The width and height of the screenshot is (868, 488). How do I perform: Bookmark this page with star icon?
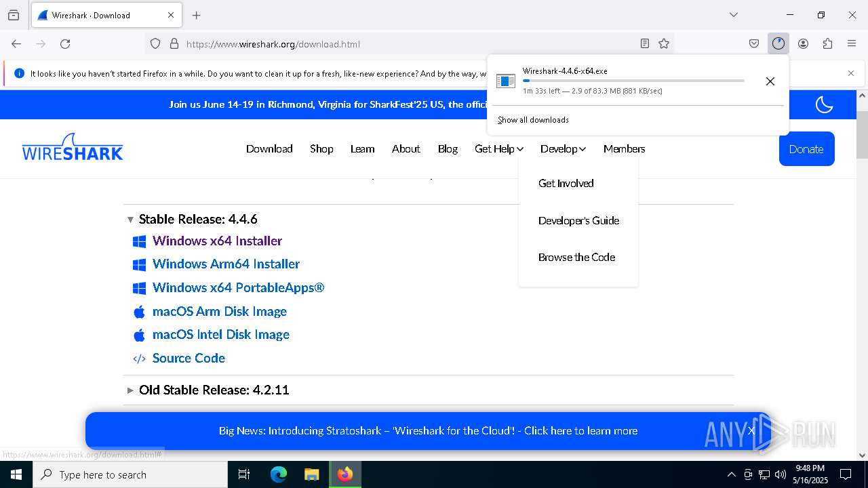coord(664,43)
